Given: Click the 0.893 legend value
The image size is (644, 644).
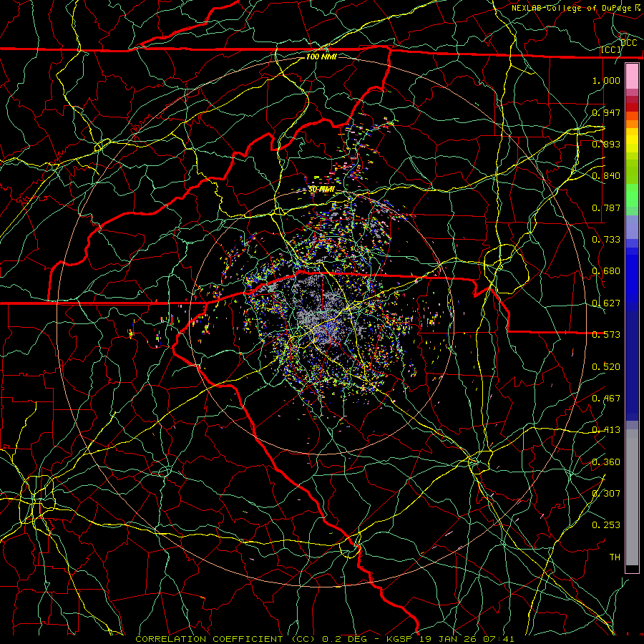Looking at the screenshot, I should coord(606,144).
